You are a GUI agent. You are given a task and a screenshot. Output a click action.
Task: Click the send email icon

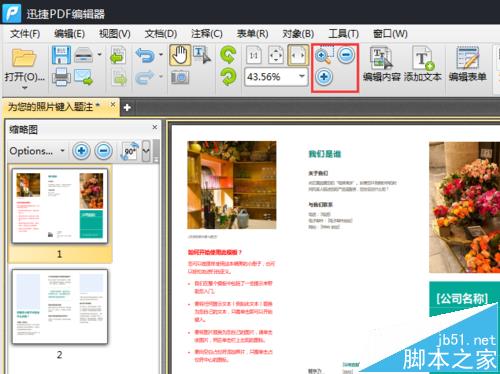pos(84,77)
